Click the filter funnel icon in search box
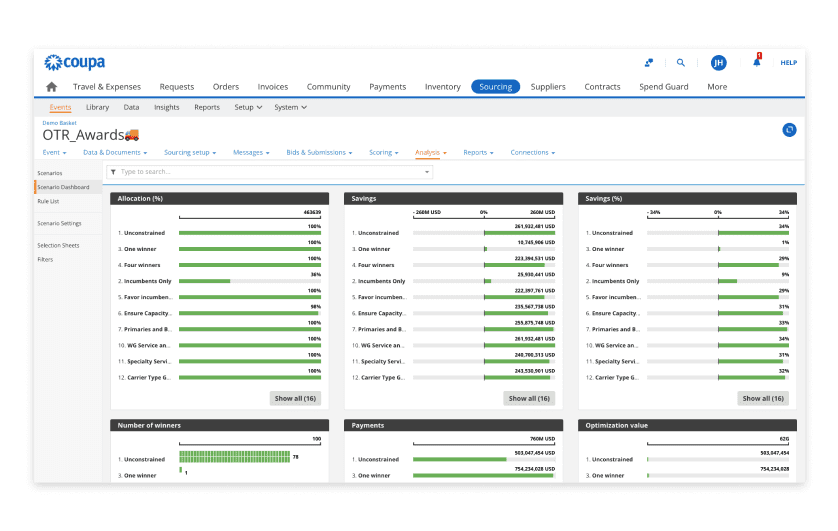Image resolution: width=838 pixels, height=531 pixels. tap(113, 172)
